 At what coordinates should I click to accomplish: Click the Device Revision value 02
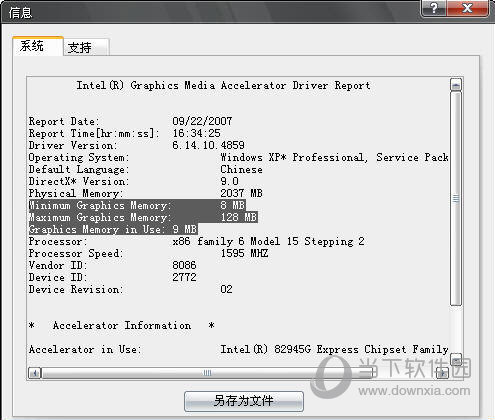[x=226, y=289]
